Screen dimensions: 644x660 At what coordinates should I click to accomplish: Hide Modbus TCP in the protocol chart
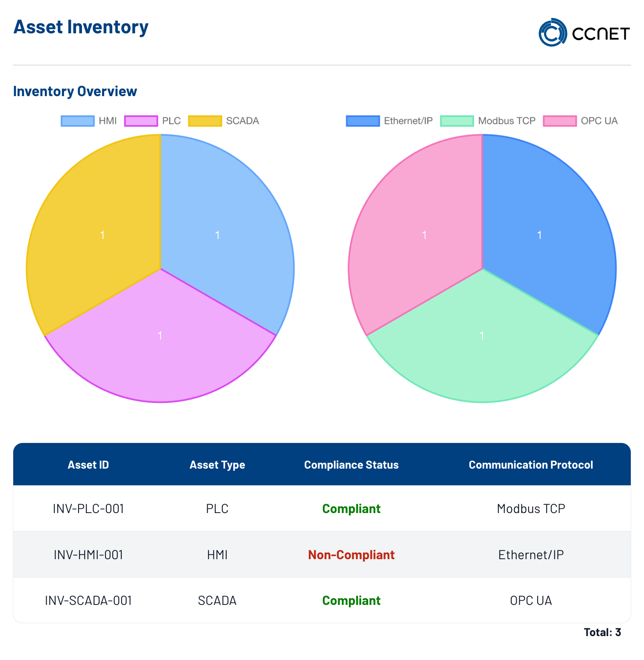(488, 121)
